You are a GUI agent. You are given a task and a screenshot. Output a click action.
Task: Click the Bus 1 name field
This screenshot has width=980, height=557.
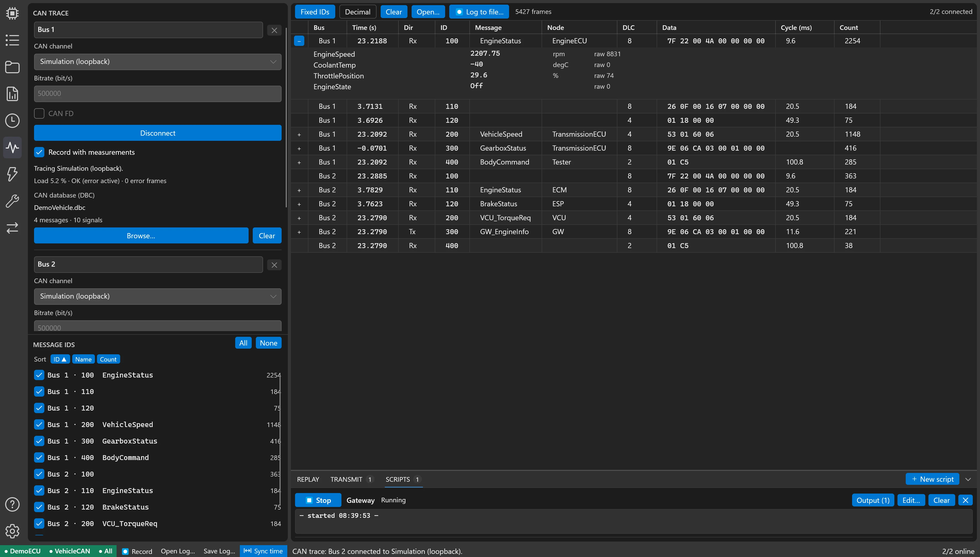point(148,30)
